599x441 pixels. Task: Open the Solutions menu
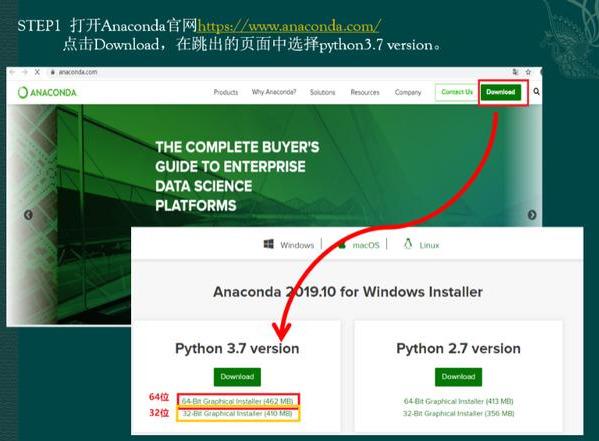click(x=322, y=92)
